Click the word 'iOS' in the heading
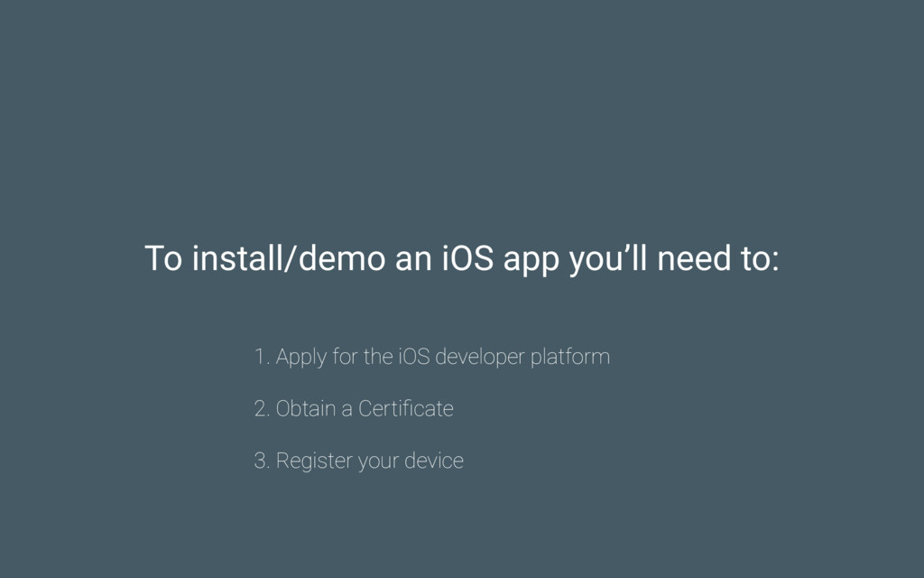The width and height of the screenshot is (924, 578). tap(467, 259)
